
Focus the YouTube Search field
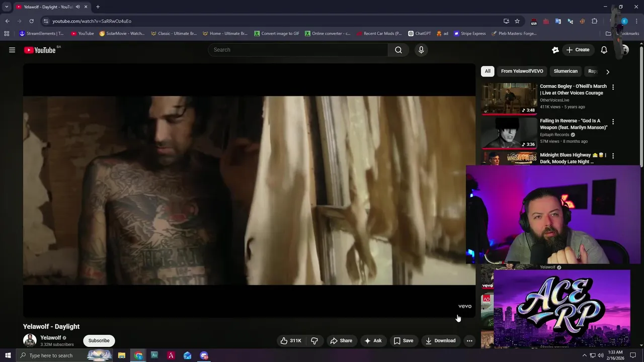(298, 50)
